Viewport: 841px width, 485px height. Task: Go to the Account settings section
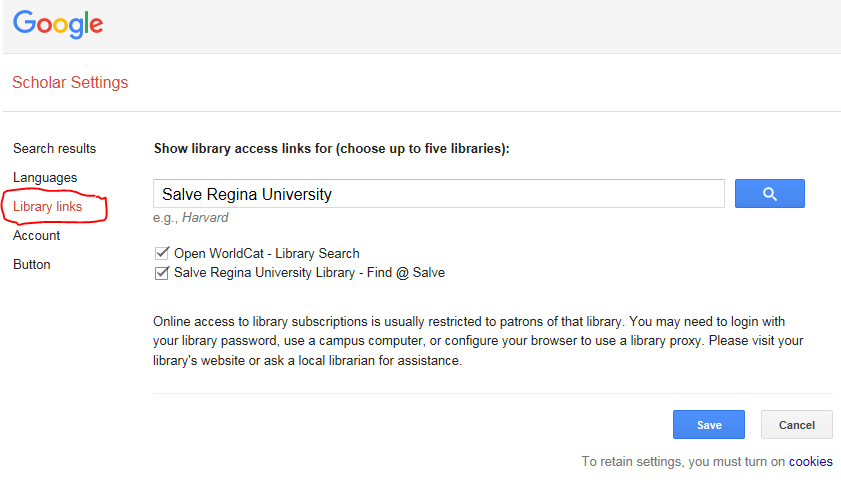[x=36, y=236]
